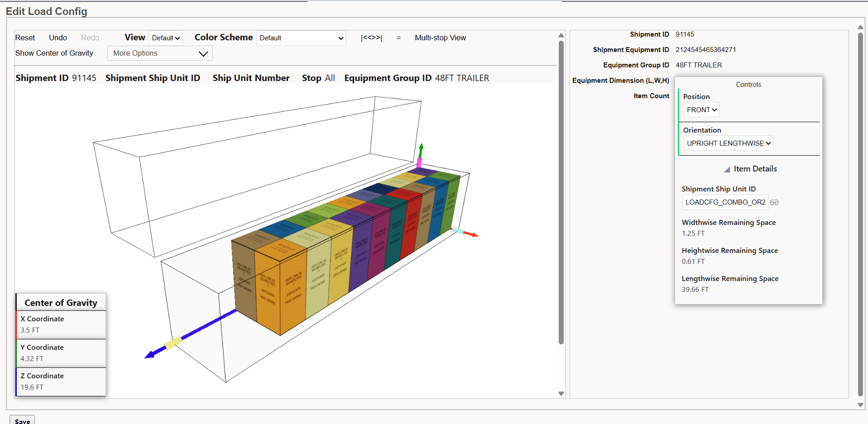Click the Edit Load Config heading
The height and width of the screenshot is (424, 868).
[x=46, y=11]
